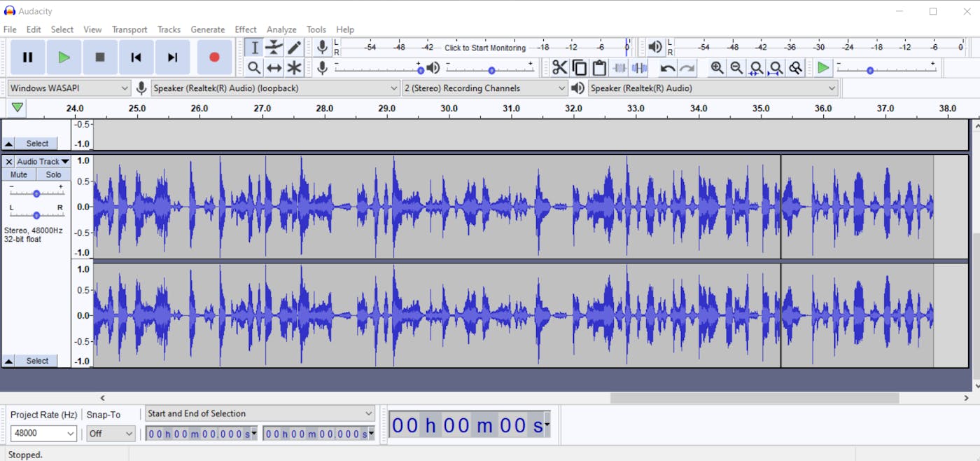Click the Cut scissors icon
This screenshot has height=461, width=980.
[559, 68]
